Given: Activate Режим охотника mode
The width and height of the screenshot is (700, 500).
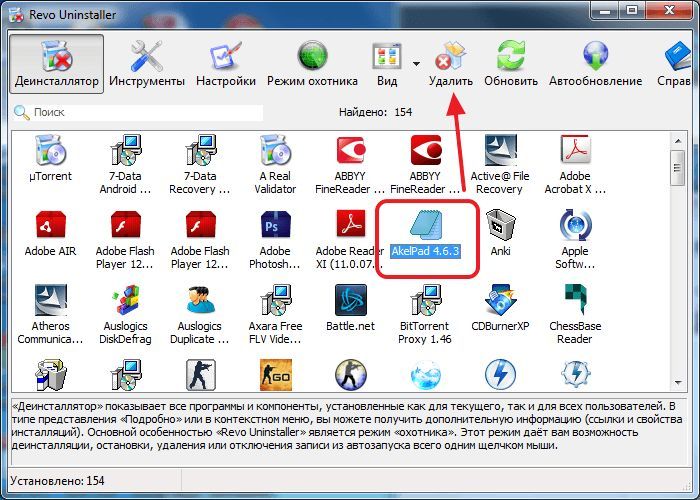Looking at the screenshot, I should (312, 64).
